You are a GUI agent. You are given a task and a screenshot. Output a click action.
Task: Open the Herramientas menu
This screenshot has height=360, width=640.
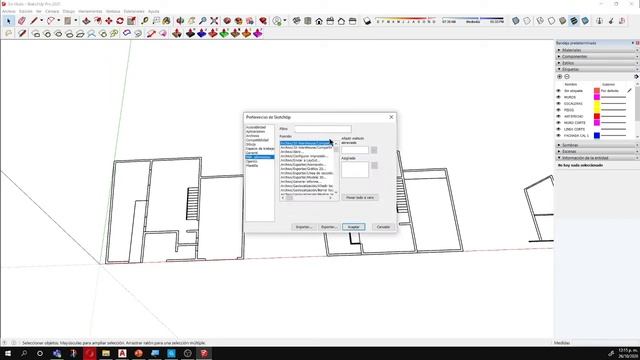click(90, 11)
